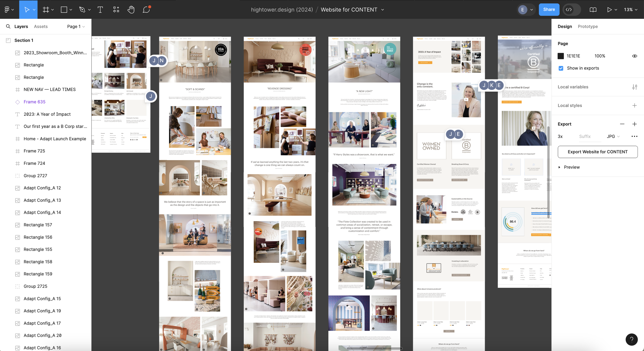Open the libraries book icon
Image resolution: width=644 pixels, height=351 pixels.
coord(593,10)
